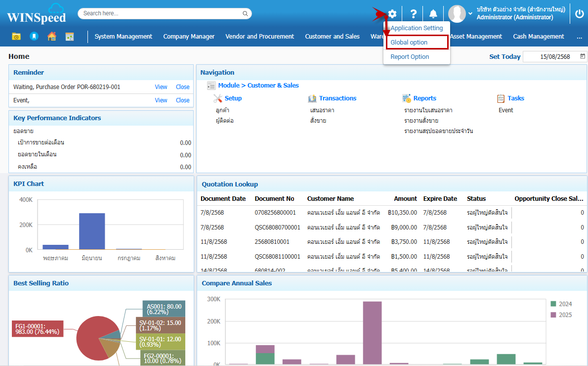
Task: Click the Home house icon
Action: [51, 37]
